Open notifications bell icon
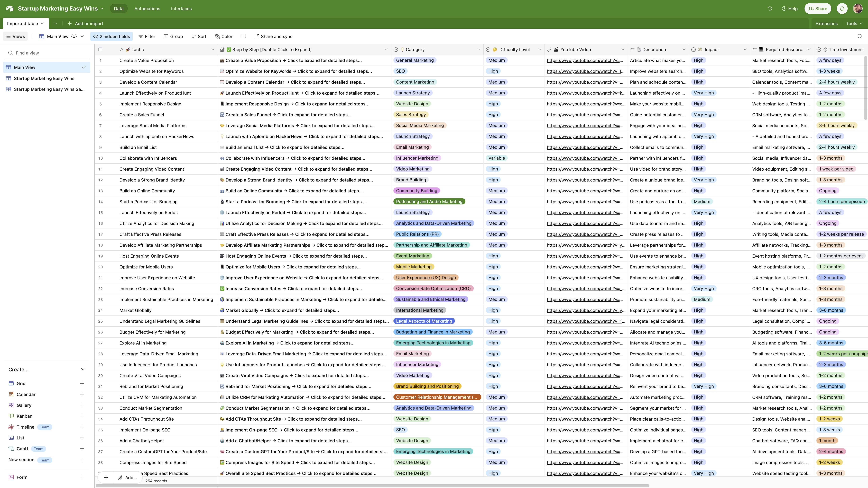Screen dimensions: 868x488 (x=842, y=8)
